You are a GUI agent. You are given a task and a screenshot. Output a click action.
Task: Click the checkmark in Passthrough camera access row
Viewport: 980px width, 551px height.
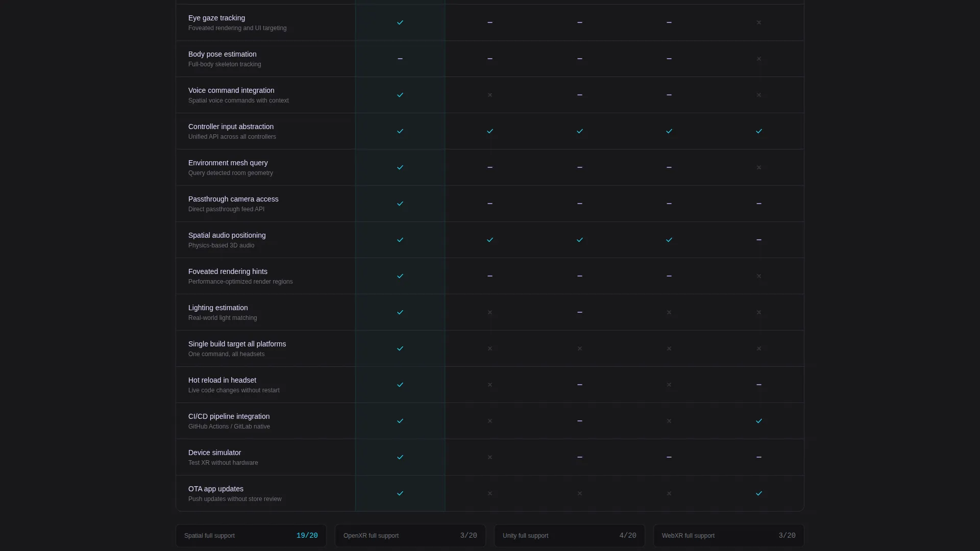click(x=400, y=204)
